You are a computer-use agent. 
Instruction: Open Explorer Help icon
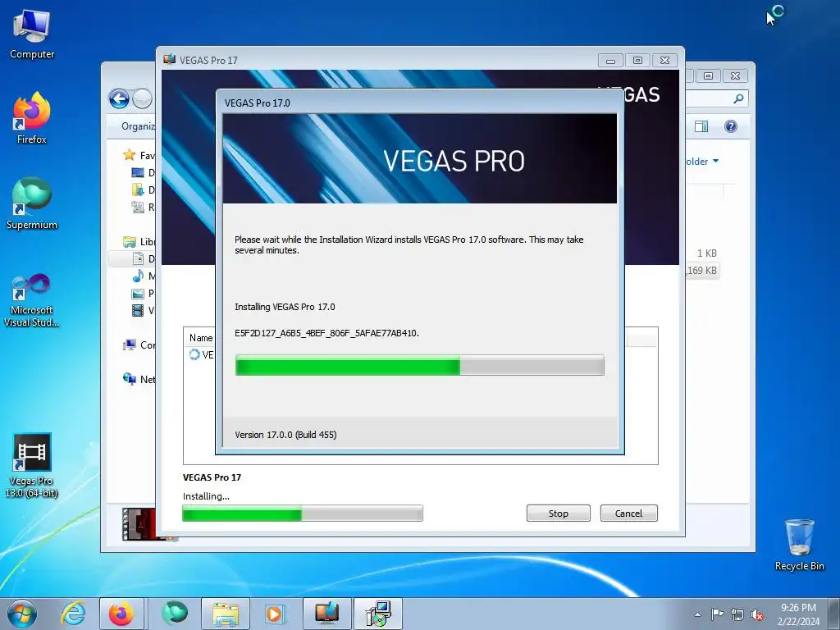coord(731,126)
